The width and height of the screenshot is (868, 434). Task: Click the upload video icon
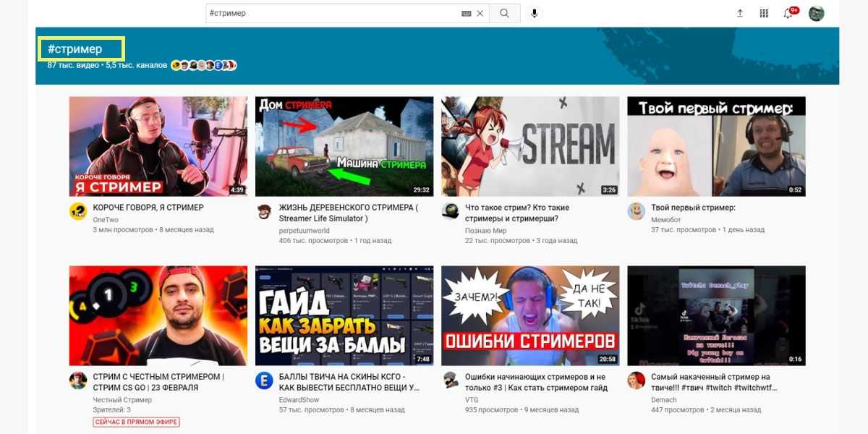tap(740, 13)
